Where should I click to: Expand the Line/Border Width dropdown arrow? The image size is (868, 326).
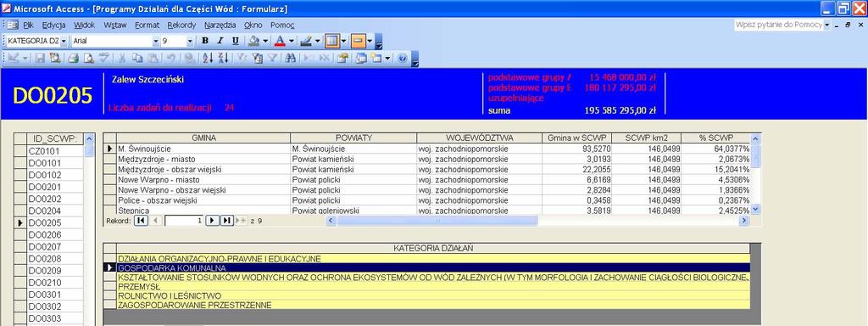pos(344,41)
